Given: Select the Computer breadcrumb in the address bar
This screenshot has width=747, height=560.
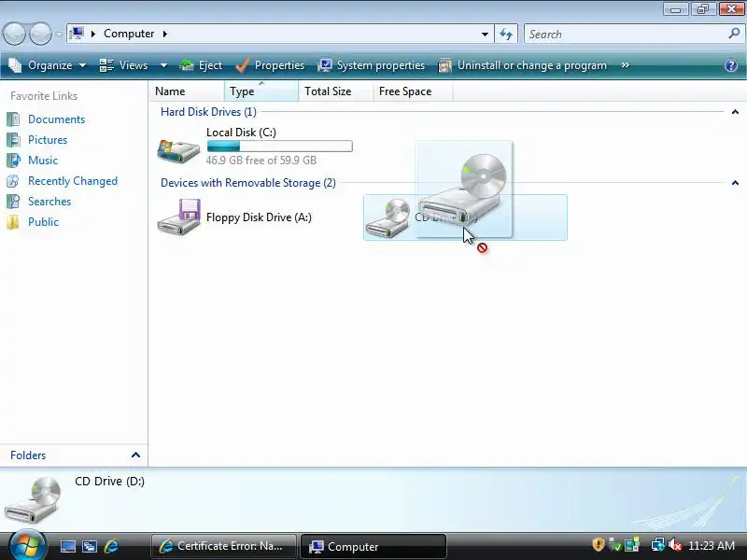Looking at the screenshot, I should 129,34.
